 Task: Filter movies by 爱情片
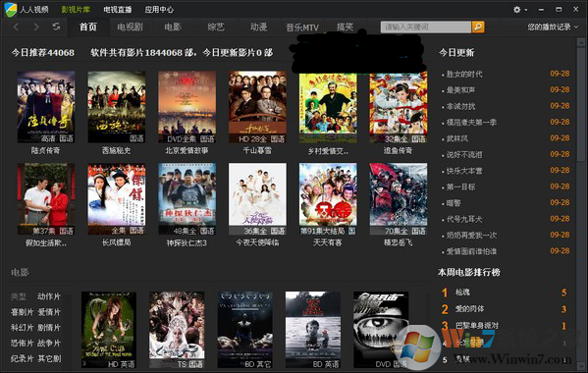[49, 312]
